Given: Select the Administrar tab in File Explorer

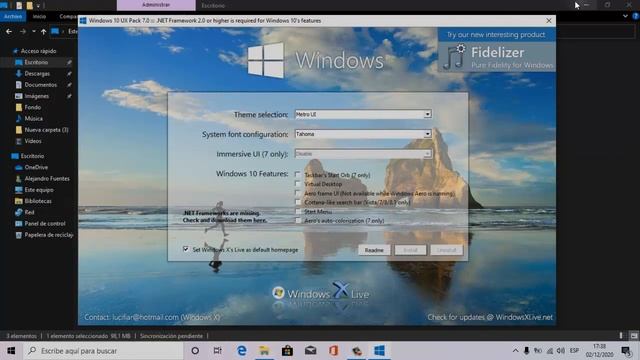Looking at the screenshot, I should point(156,5).
